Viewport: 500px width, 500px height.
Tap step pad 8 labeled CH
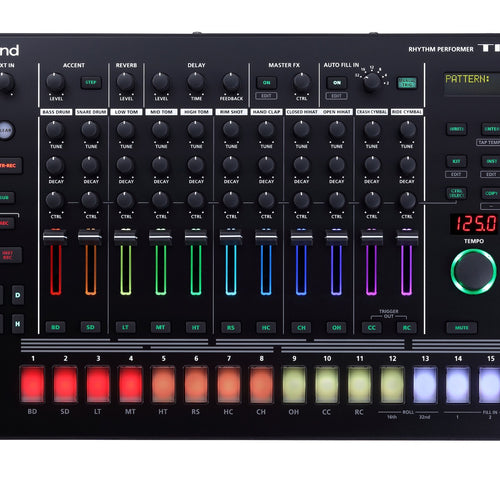(x=261, y=384)
